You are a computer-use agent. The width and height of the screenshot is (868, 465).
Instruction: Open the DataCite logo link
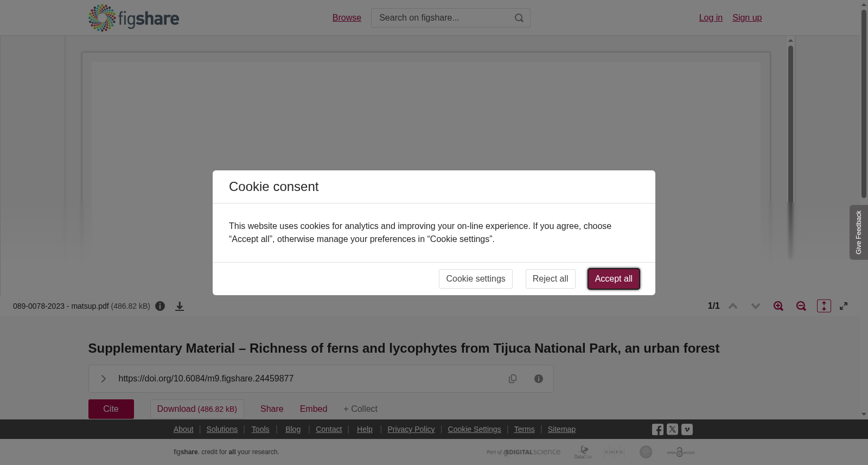(583, 452)
